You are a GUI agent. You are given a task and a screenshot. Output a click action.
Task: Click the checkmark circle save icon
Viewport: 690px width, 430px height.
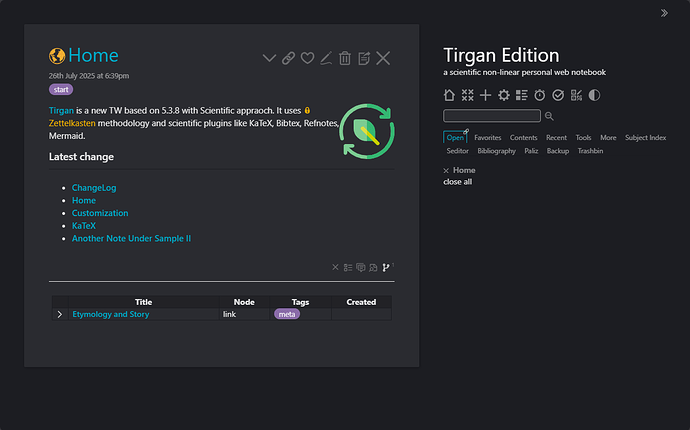(x=558, y=95)
